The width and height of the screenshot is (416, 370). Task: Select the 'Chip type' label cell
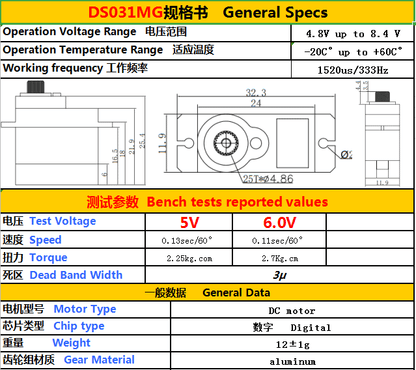[x=85, y=326]
